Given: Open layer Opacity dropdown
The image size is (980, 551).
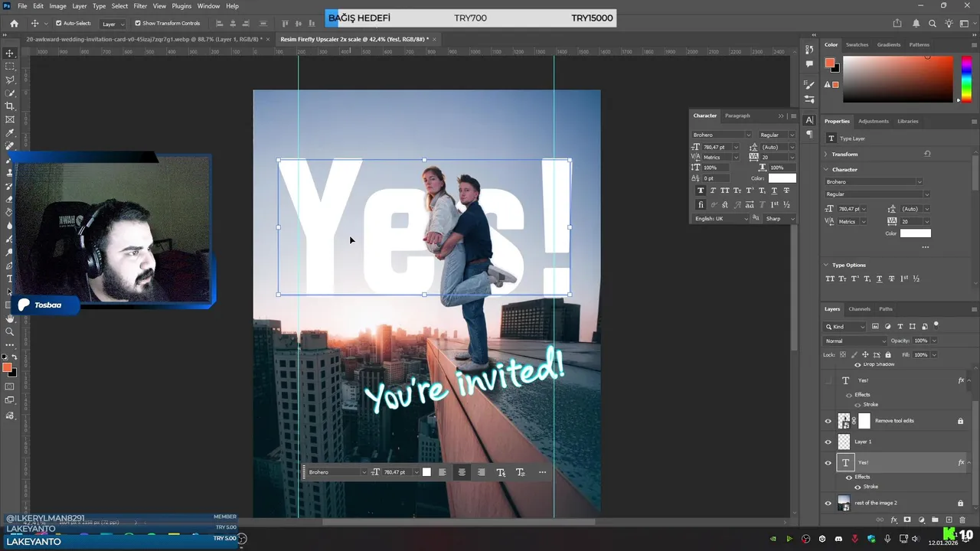Looking at the screenshot, I should (x=933, y=341).
